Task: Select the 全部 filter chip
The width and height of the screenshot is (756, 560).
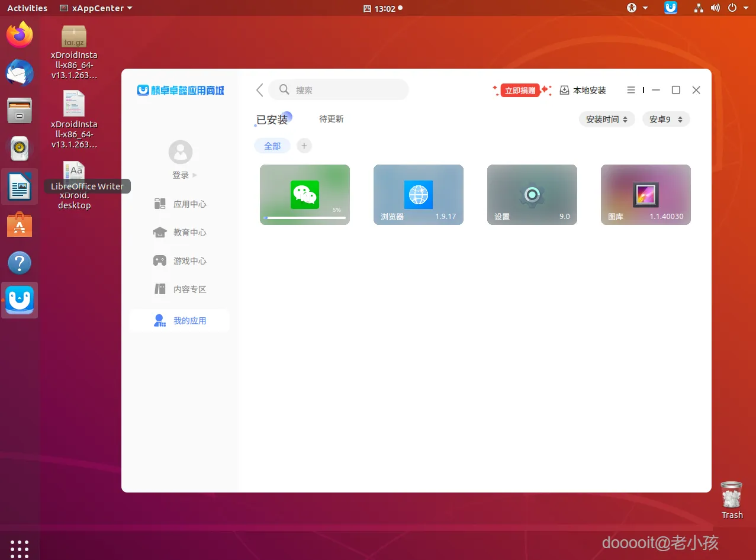Action: pos(272,146)
